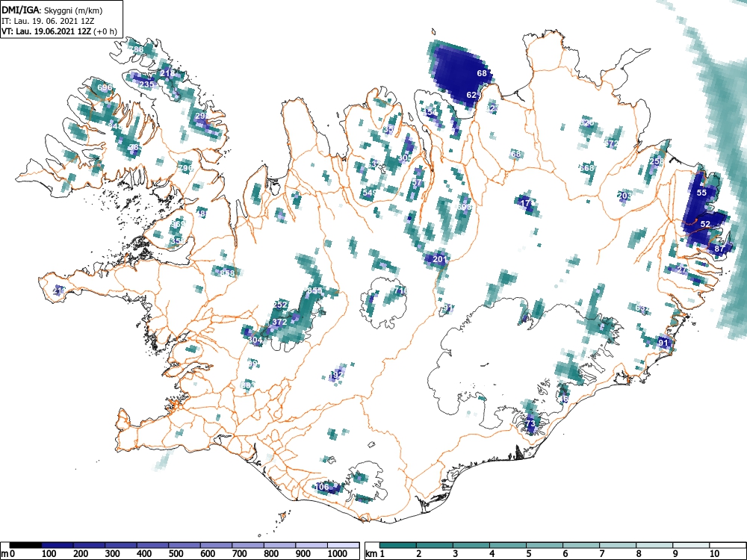Click the value '106' on the south coast
This screenshot has width=747, height=560.
point(323,487)
